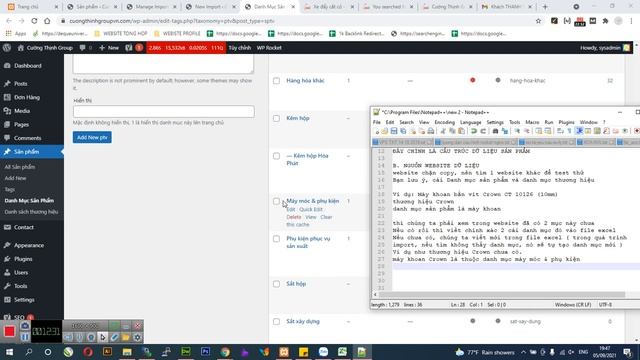The width and height of the screenshot is (640, 360).
Task: Open the Windows Start menu
Action: 9,351
